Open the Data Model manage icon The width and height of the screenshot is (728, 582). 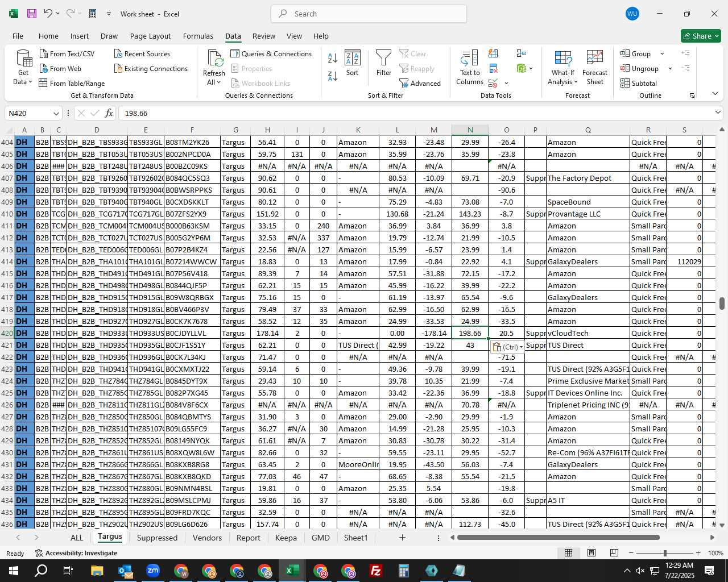click(522, 68)
